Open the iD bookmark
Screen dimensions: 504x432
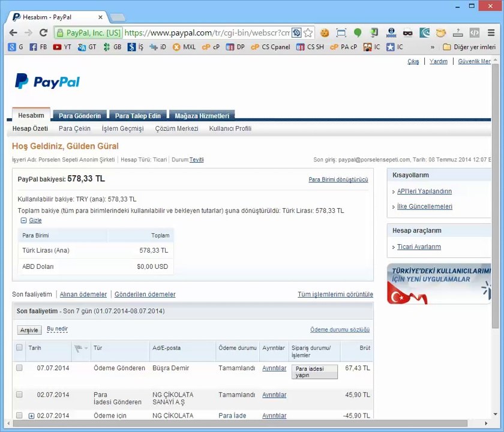click(x=157, y=47)
